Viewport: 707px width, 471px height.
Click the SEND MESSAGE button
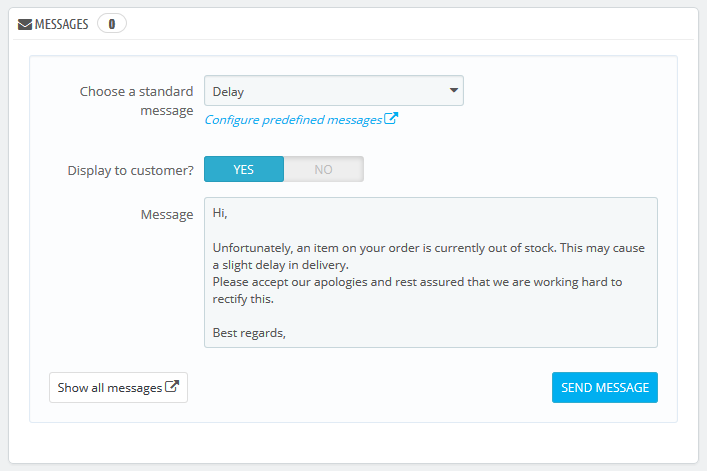coord(605,387)
